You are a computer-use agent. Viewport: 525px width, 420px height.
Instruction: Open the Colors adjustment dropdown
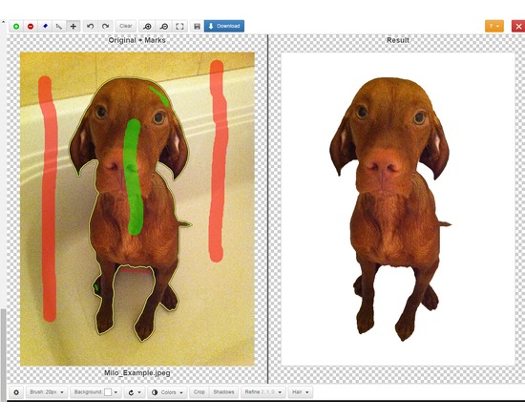(167, 392)
